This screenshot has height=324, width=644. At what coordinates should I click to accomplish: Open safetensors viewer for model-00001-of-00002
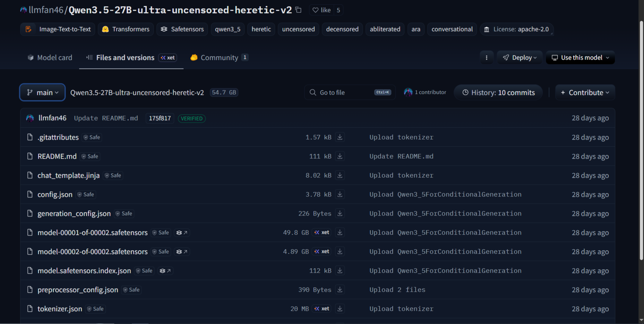coord(182,233)
